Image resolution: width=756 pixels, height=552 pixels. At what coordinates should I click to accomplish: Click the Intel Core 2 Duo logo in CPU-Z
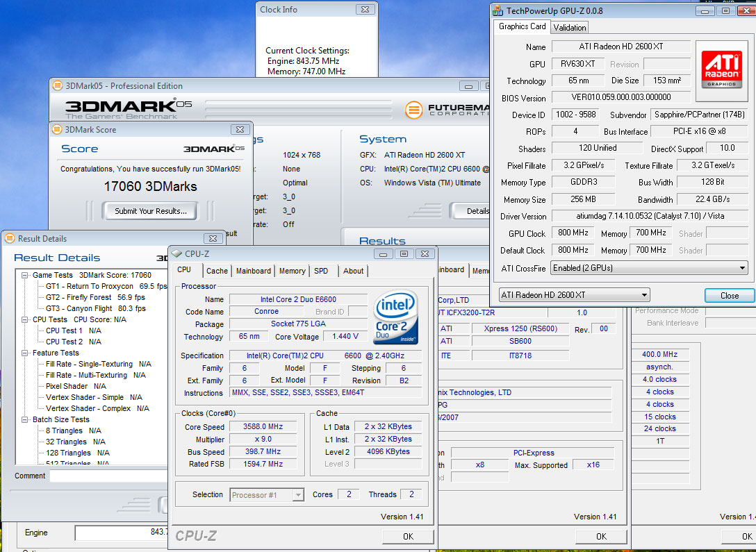(395, 317)
